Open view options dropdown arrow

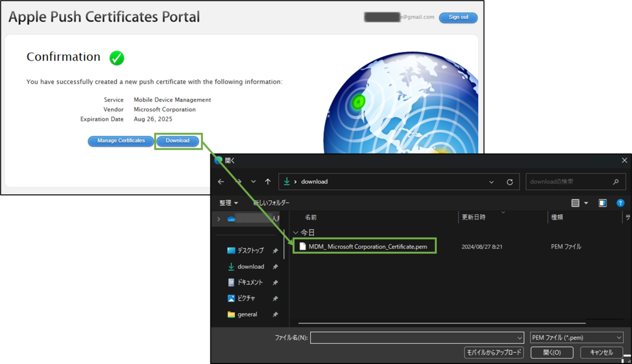coord(586,203)
